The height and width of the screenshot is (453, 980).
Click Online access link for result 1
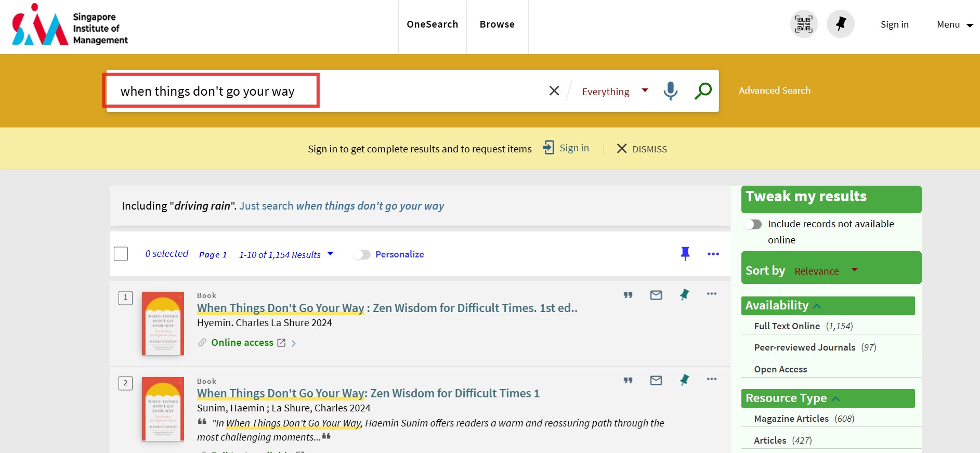[x=242, y=342]
